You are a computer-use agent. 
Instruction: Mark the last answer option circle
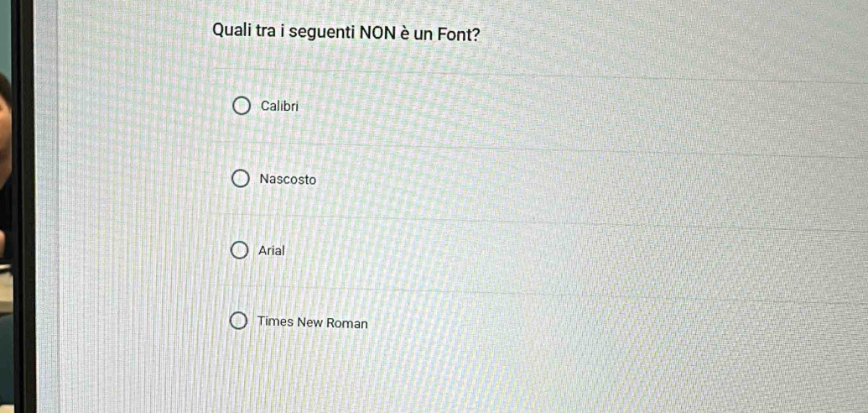pyautogui.click(x=239, y=322)
